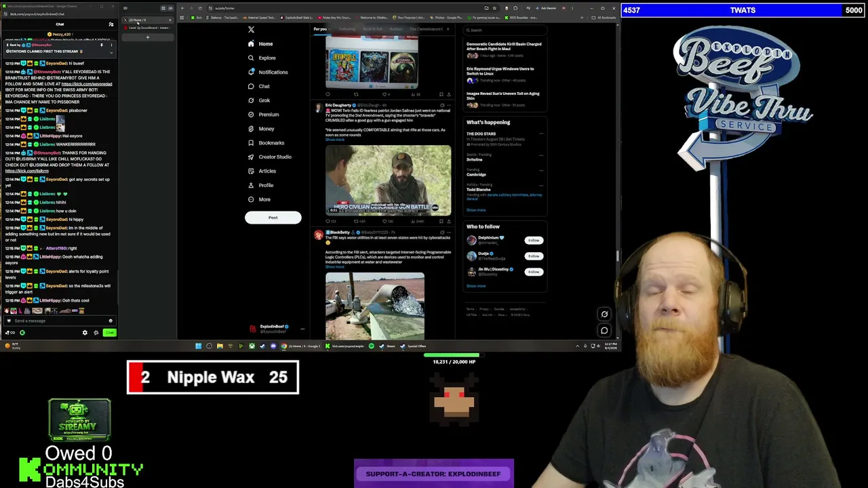Open the kick.com/eeyoredad chat link
Viewport: 868px width, 488px height.
pos(87,84)
